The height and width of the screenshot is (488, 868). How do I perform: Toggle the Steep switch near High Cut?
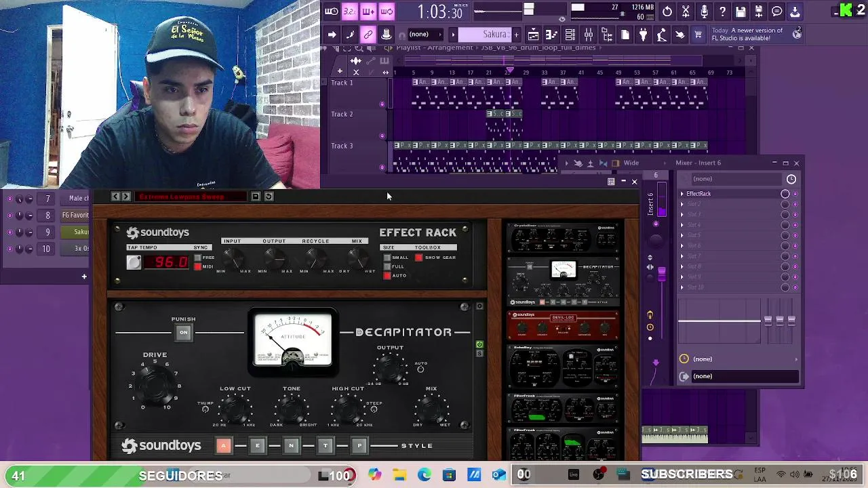(374, 409)
